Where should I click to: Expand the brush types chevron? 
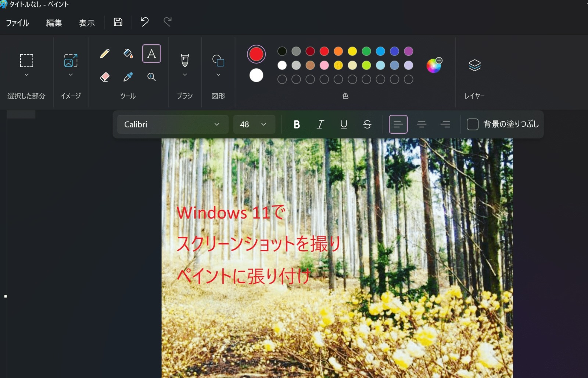[x=185, y=75]
